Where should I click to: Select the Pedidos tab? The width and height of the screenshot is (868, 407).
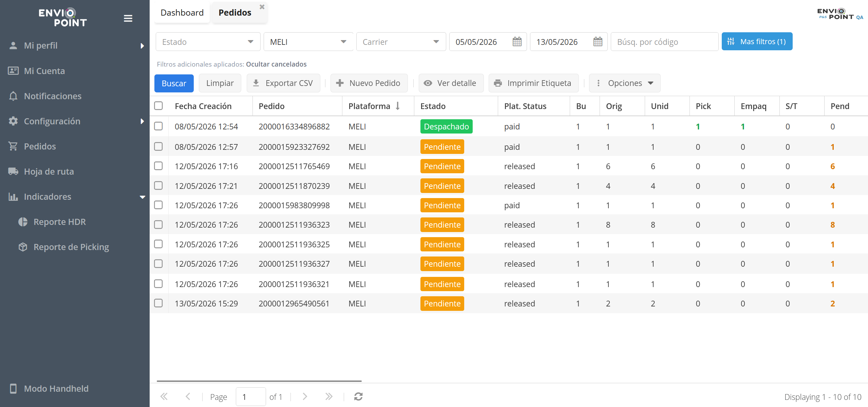click(235, 13)
